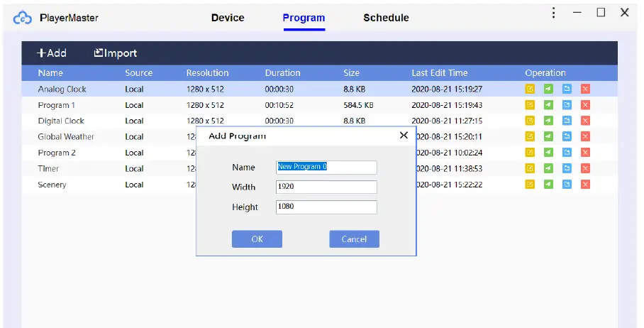Select the Global Weather name cell
Image resolution: width=644 pixels, height=328 pixels.
66,137
